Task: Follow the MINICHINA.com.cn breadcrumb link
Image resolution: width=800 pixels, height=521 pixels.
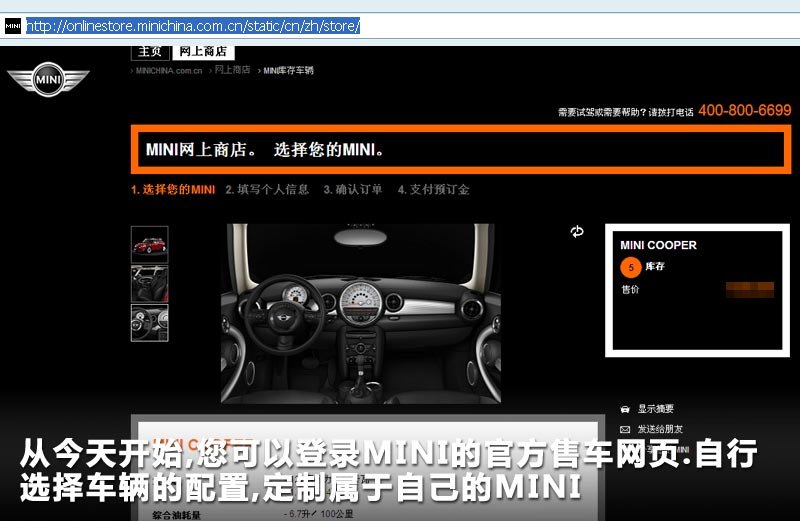Action: coord(169,71)
